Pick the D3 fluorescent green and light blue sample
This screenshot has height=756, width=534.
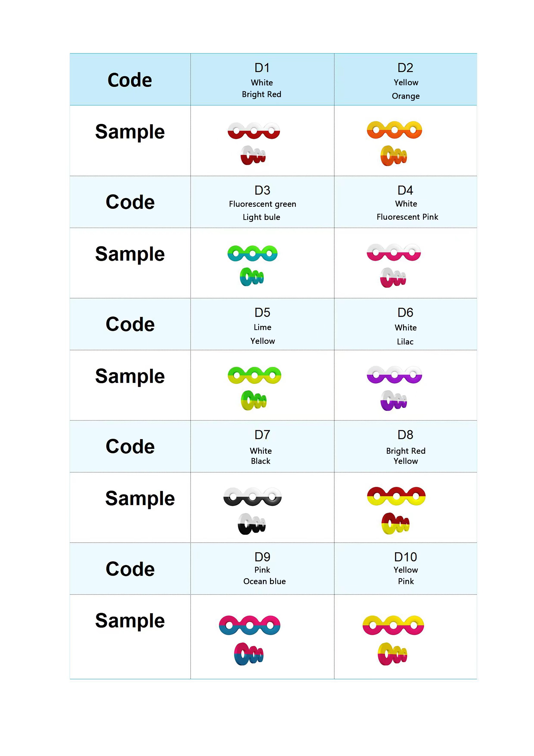pos(252,265)
